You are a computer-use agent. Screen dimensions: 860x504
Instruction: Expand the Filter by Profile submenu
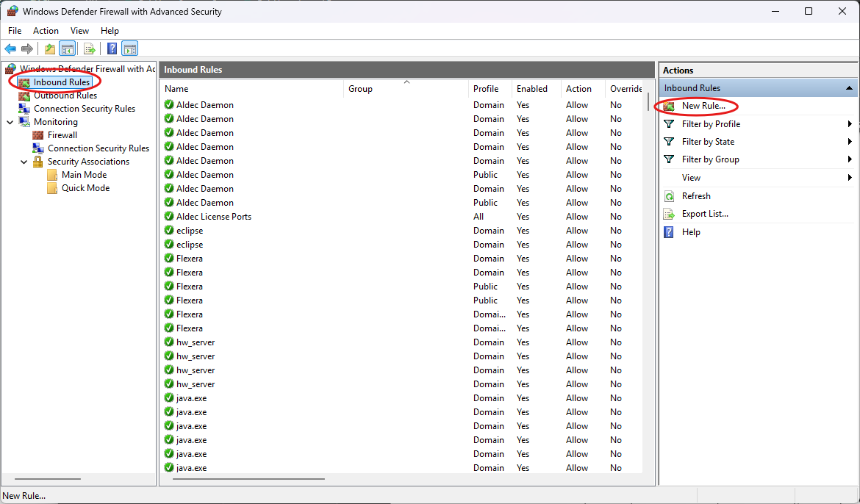tap(850, 124)
